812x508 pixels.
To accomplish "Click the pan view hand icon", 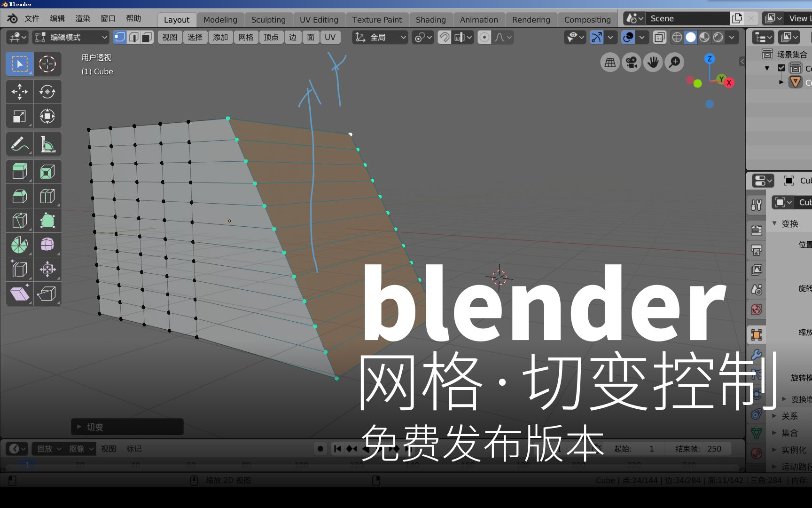I will [653, 62].
